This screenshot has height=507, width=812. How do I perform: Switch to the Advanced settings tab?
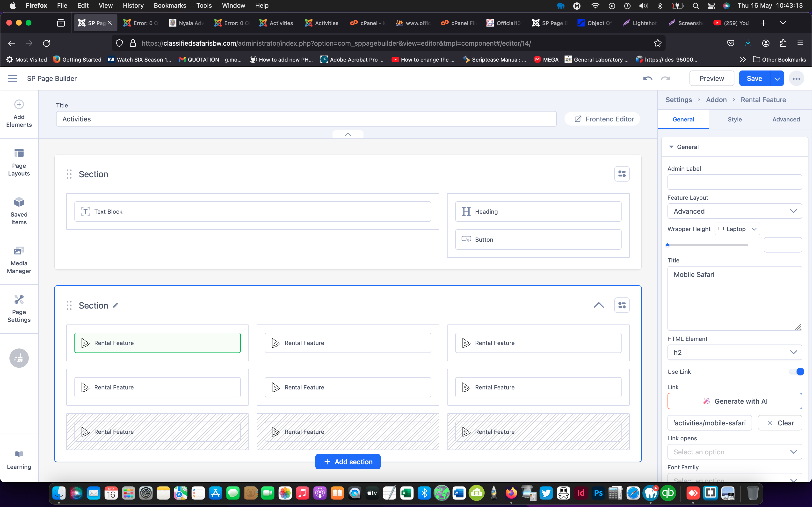tap(786, 119)
